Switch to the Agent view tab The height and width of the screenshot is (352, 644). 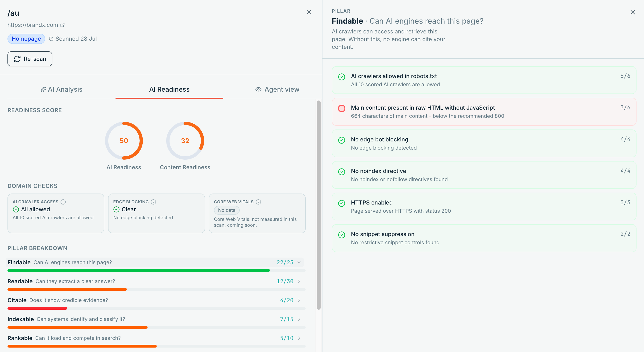tap(277, 90)
